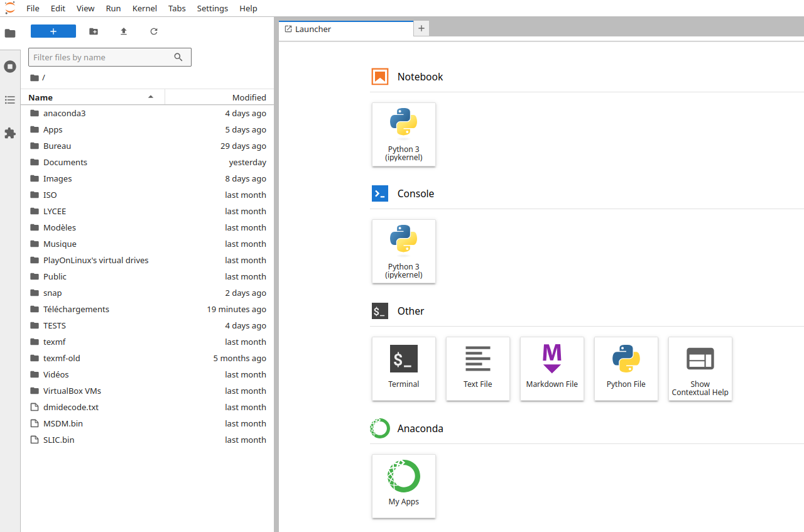The height and width of the screenshot is (532, 804).
Task: Select the anaconda3 folder
Action: point(147,114)
